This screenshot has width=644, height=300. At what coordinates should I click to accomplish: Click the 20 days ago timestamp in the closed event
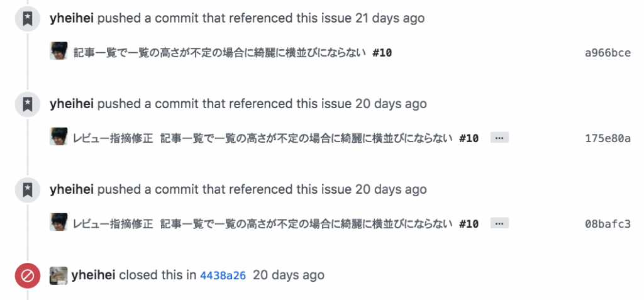click(289, 275)
